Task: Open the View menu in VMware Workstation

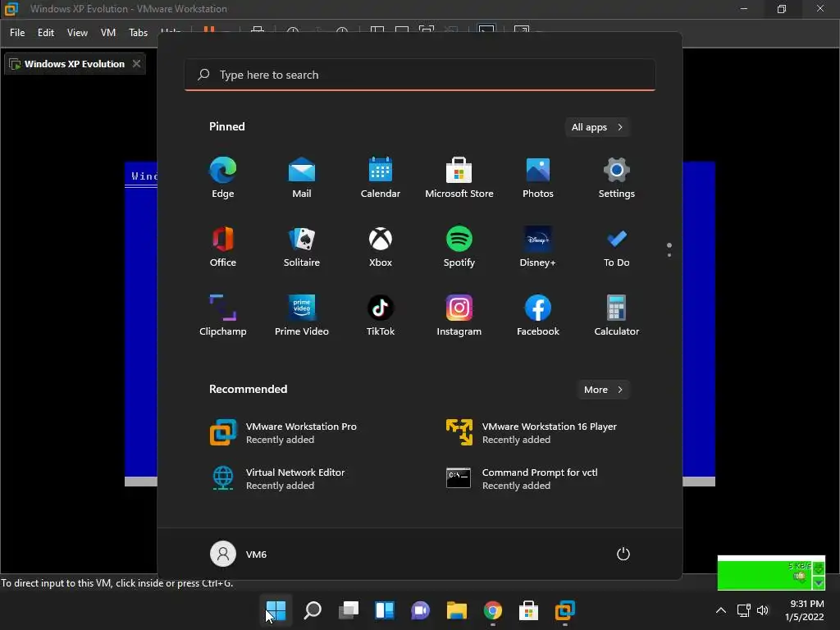Action: click(77, 33)
